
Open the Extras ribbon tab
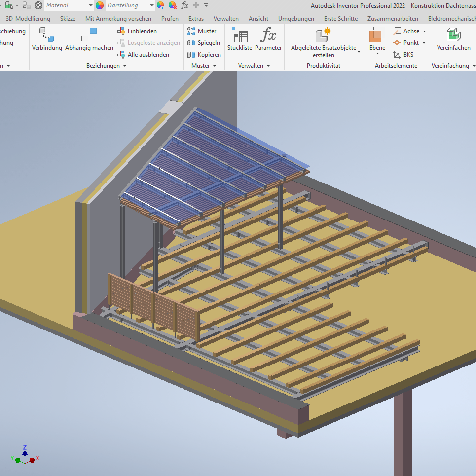(x=196, y=19)
